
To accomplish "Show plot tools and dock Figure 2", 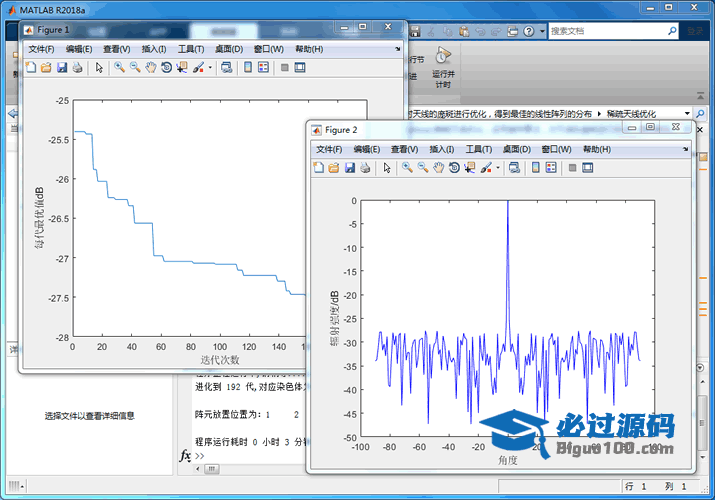I will click(x=587, y=168).
